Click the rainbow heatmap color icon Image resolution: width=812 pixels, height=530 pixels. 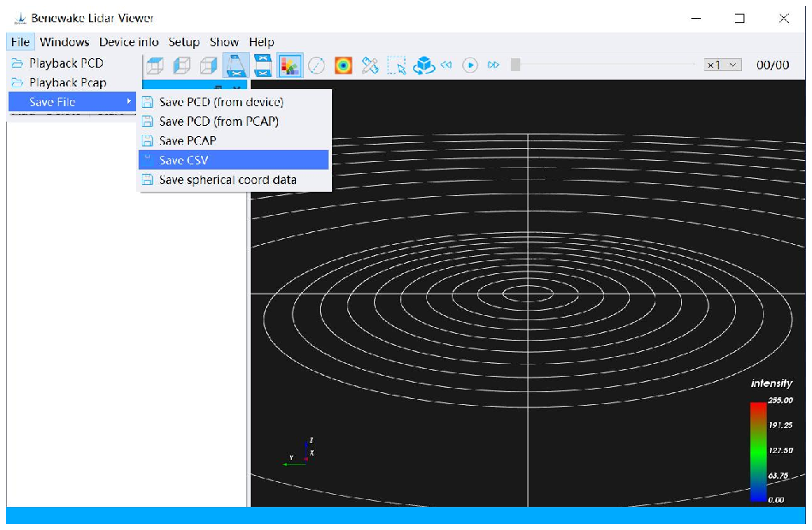343,65
